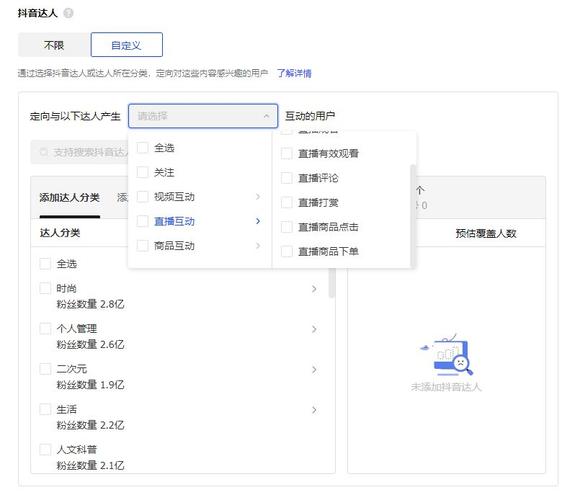Tick the 生活 category checkbox
The width and height of the screenshot is (575, 500).
(x=45, y=409)
